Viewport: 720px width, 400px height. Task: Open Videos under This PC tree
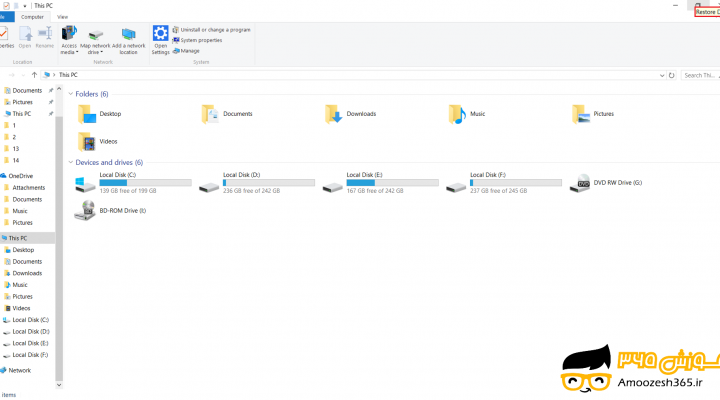(21, 308)
